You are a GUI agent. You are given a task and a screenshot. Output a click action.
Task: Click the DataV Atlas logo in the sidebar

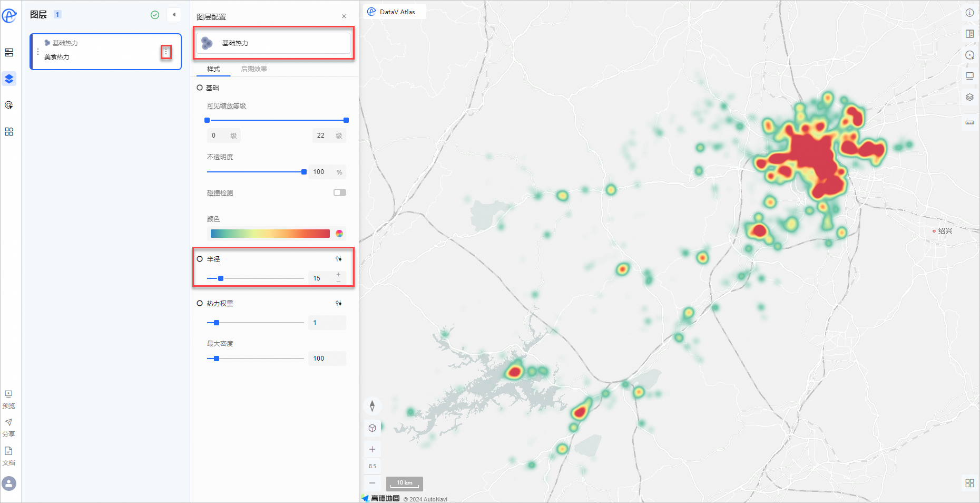click(9, 16)
